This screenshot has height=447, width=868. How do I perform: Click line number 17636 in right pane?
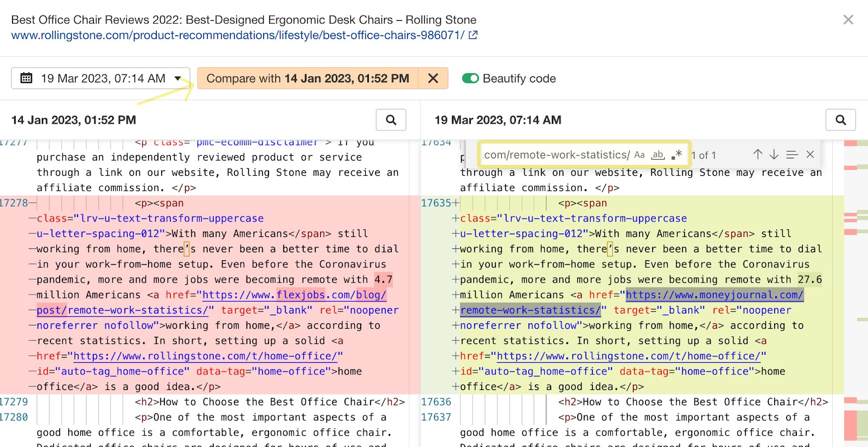point(436,402)
